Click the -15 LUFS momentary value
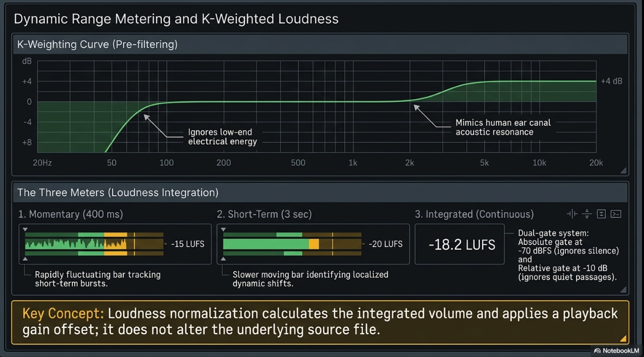 [x=188, y=244]
